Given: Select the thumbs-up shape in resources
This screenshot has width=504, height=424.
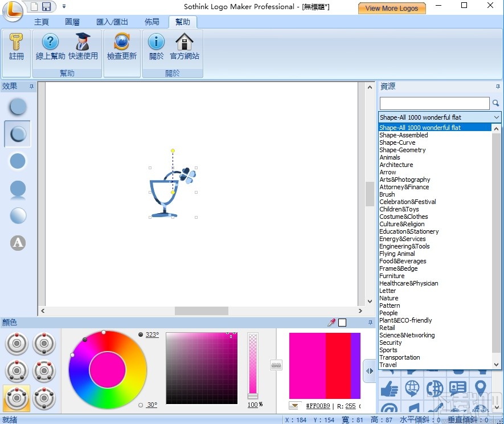Looking at the screenshot, I should click(390, 388).
